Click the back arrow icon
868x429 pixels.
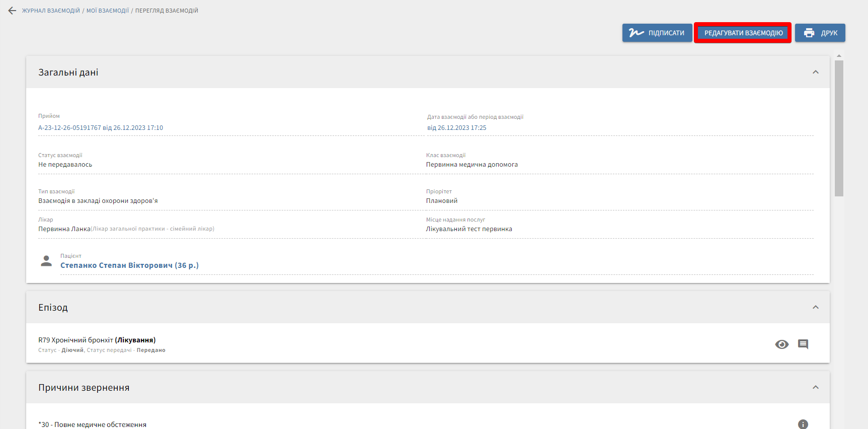tap(12, 11)
